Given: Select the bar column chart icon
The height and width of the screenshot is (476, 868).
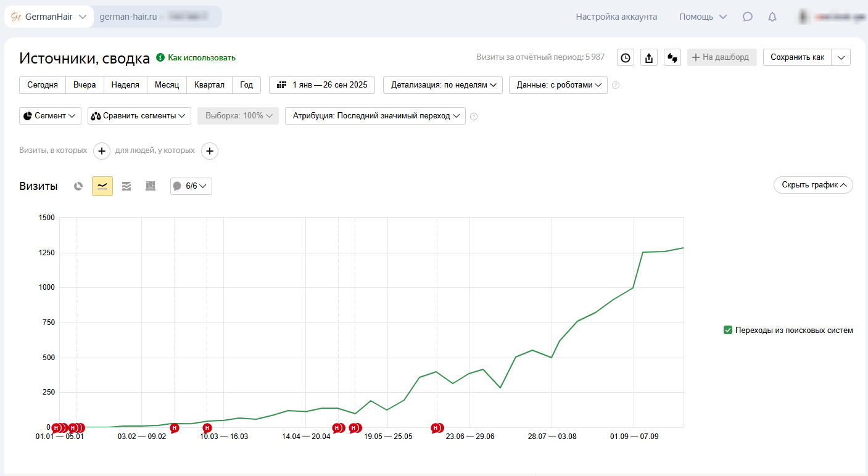Looking at the screenshot, I should [x=151, y=186].
